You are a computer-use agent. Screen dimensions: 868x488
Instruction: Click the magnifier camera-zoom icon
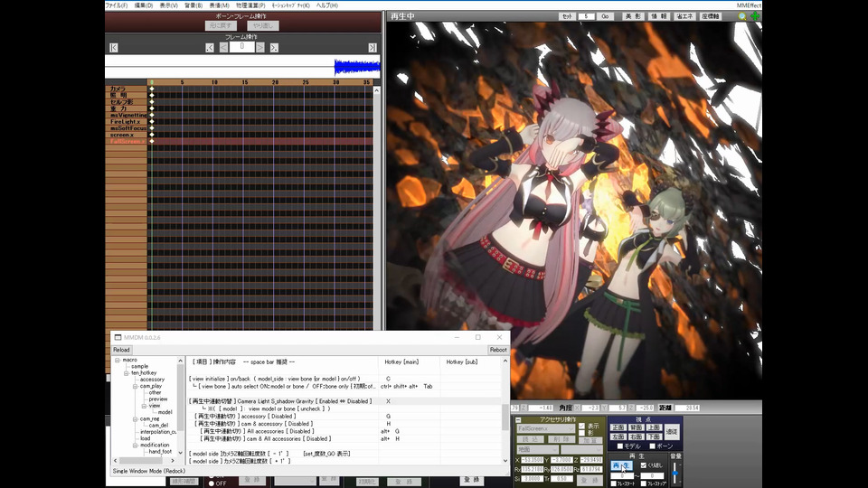point(741,16)
